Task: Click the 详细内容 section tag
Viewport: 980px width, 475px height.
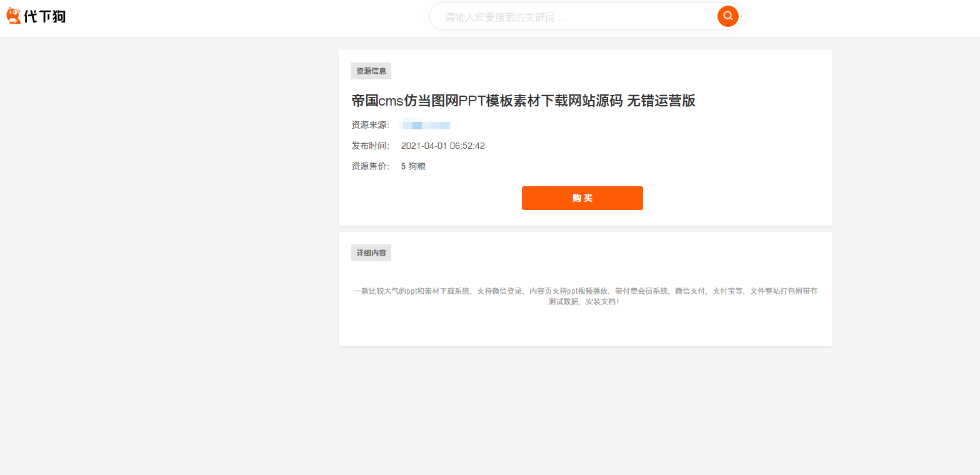Action: (371, 253)
